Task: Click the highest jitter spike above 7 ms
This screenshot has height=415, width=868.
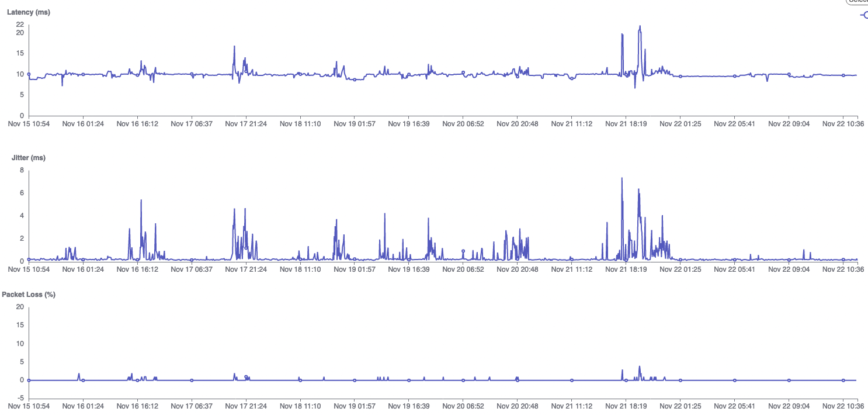Action: click(622, 178)
